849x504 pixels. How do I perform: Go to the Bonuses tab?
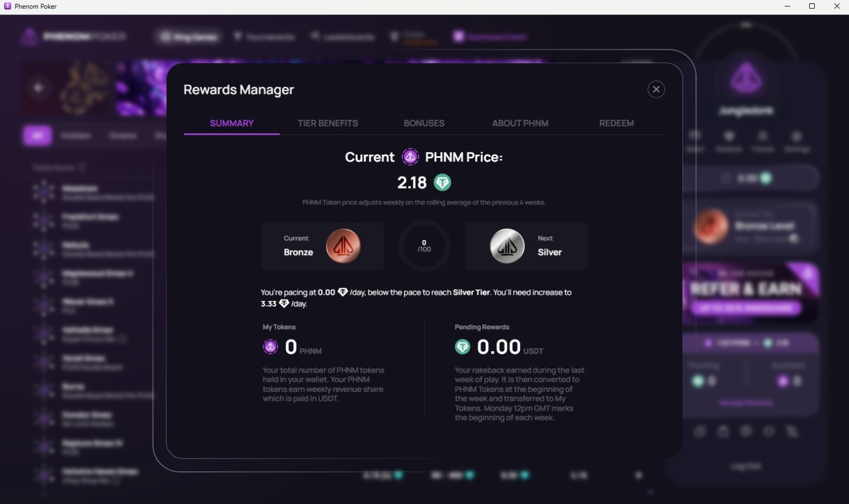424,123
